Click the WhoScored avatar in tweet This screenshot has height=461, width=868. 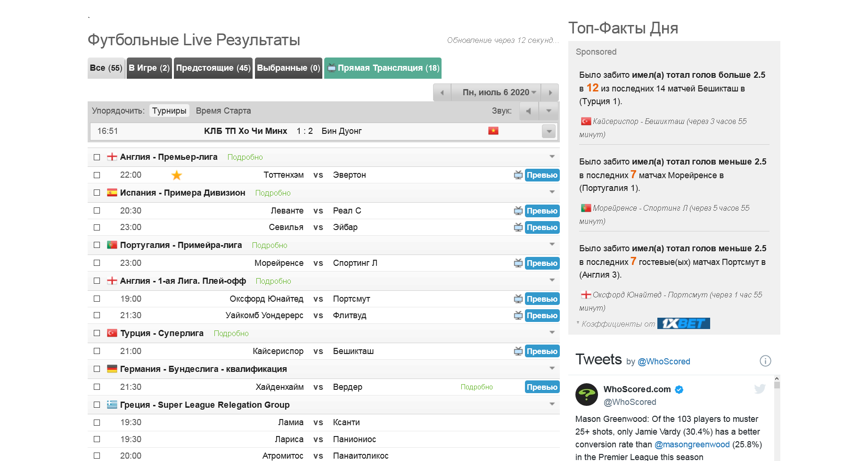coord(587,395)
